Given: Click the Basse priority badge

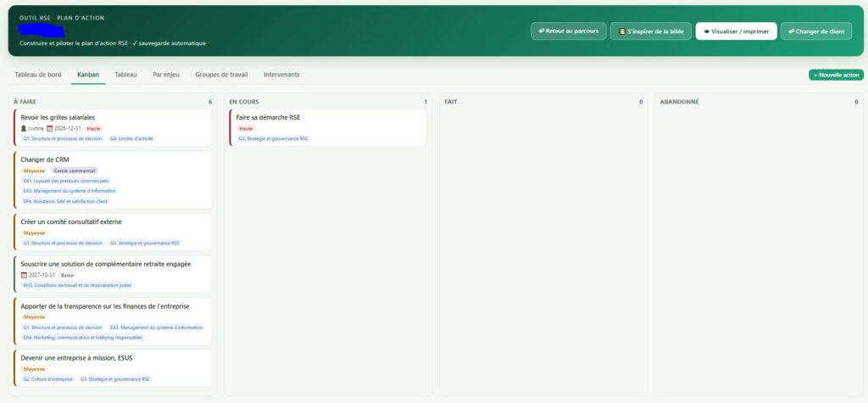Looking at the screenshot, I should 68,275.
